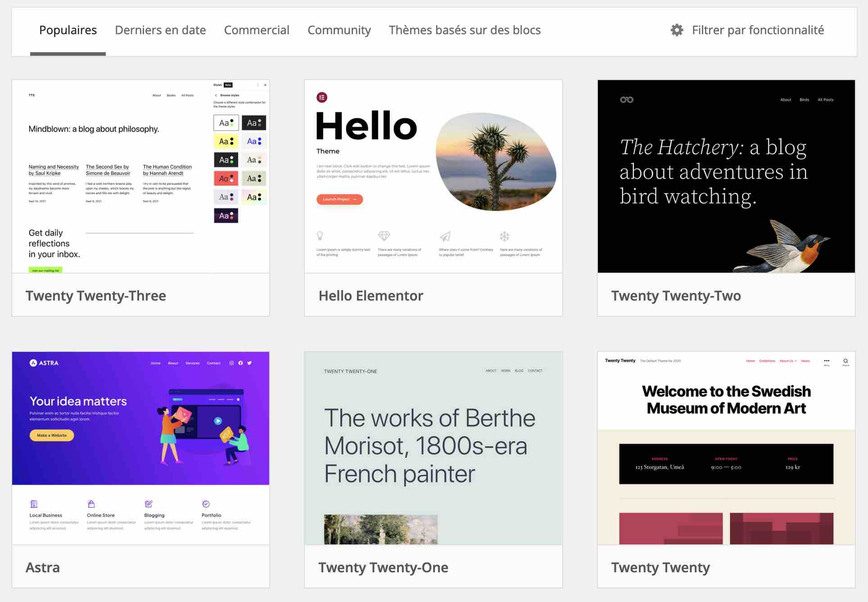Click Naming and Necessity by Saul Kripke

[54, 170]
